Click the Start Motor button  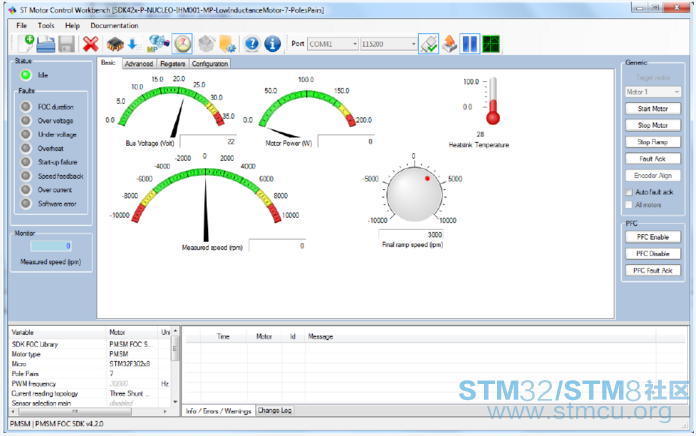[652, 109]
